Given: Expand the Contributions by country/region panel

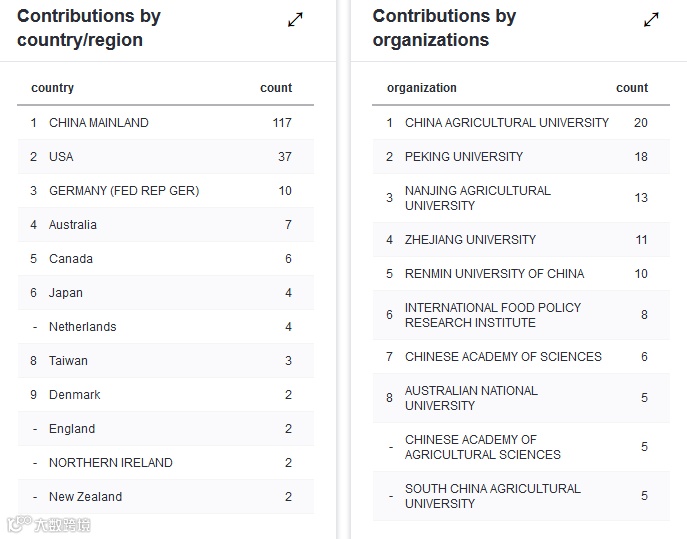Looking at the screenshot, I should click(295, 20).
